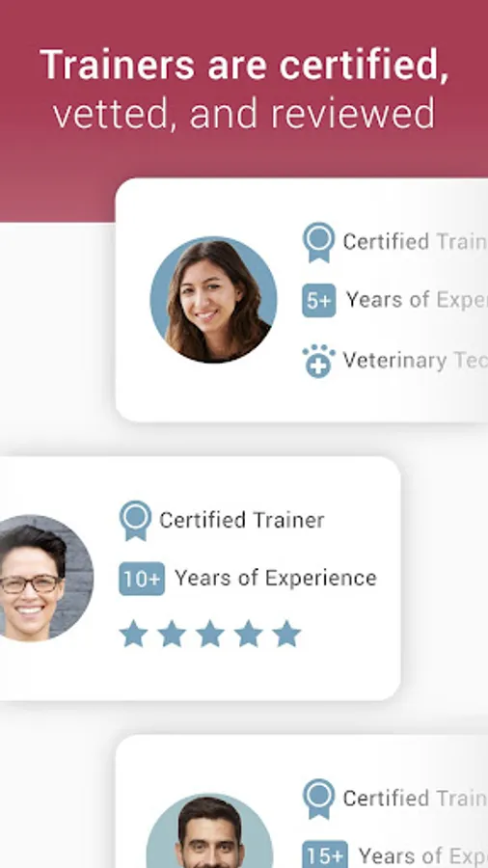Select the fifth rating star
Image resolution: width=488 pixels, height=868 pixels.
(286, 634)
